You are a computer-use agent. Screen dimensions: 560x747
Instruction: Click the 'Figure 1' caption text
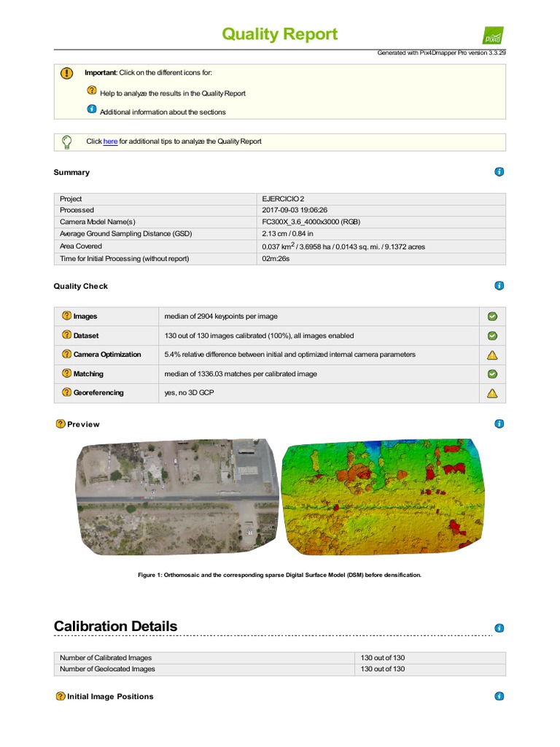tap(279, 575)
